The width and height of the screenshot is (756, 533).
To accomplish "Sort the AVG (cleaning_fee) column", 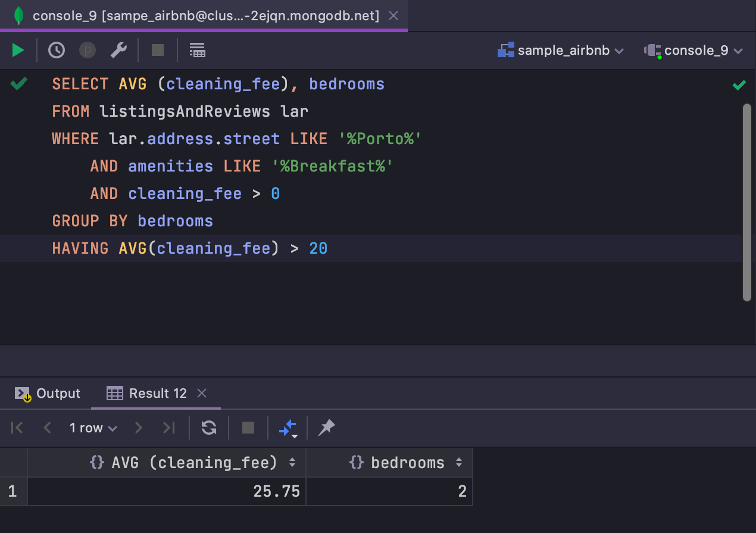I will click(x=292, y=462).
